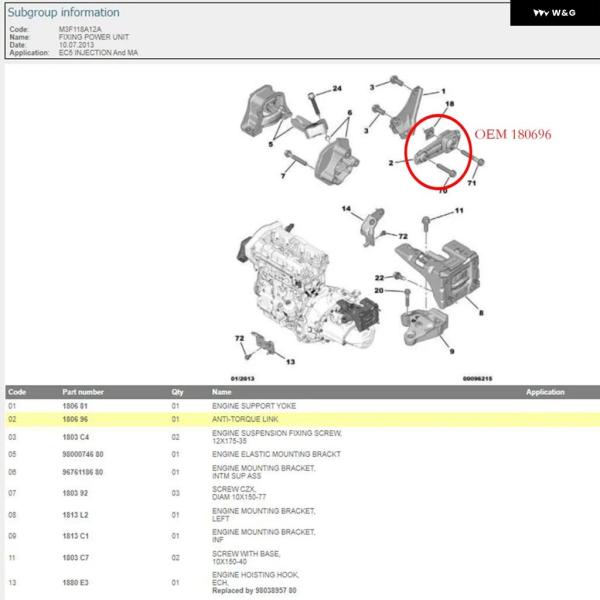Click the Part number column header
This screenshot has width=600, height=600.
(x=83, y=392)
